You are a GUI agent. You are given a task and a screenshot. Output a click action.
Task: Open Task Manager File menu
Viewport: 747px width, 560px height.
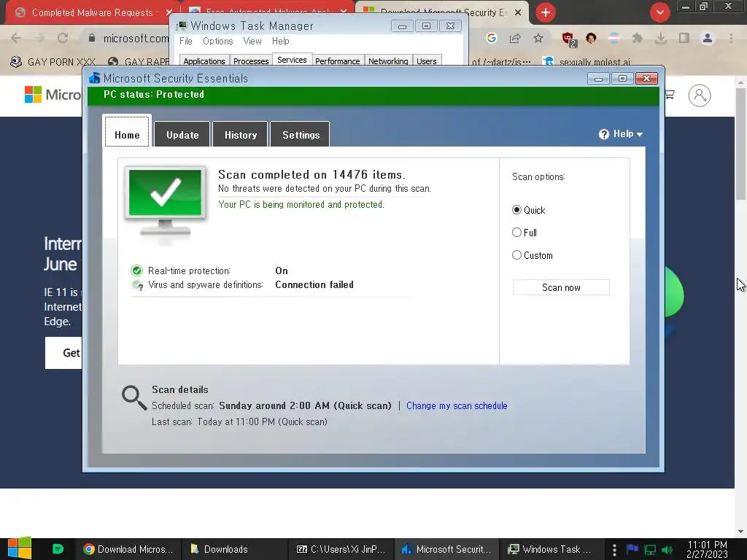coord(185,42)
